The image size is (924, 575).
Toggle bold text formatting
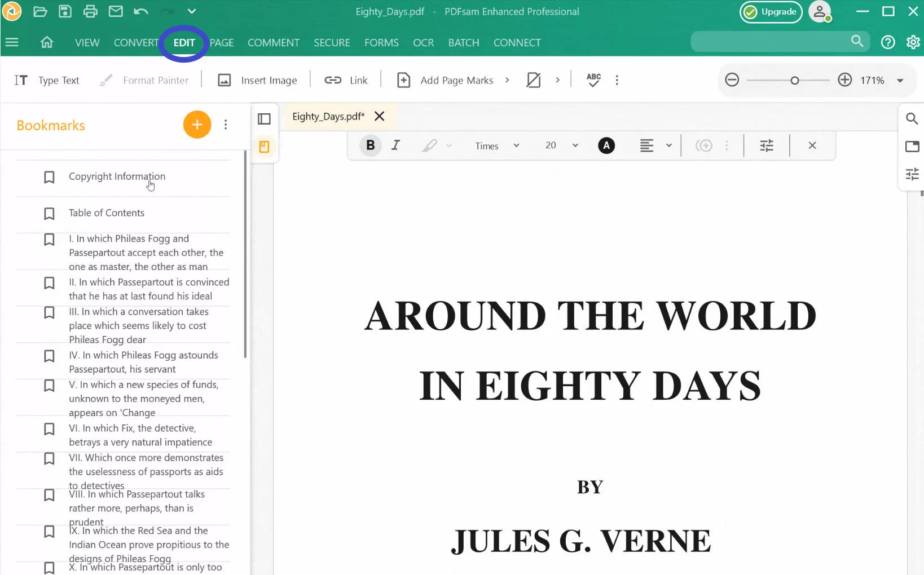(371, 145)
